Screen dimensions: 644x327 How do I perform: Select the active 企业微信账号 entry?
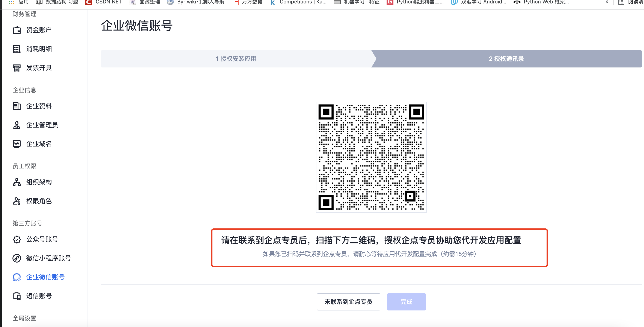tap(45, 277)
